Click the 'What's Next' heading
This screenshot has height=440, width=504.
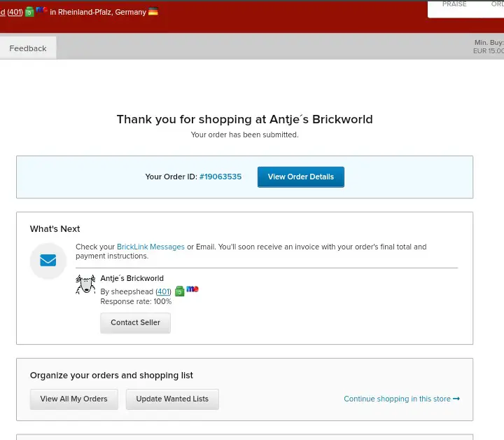click(x=55, y=228)
